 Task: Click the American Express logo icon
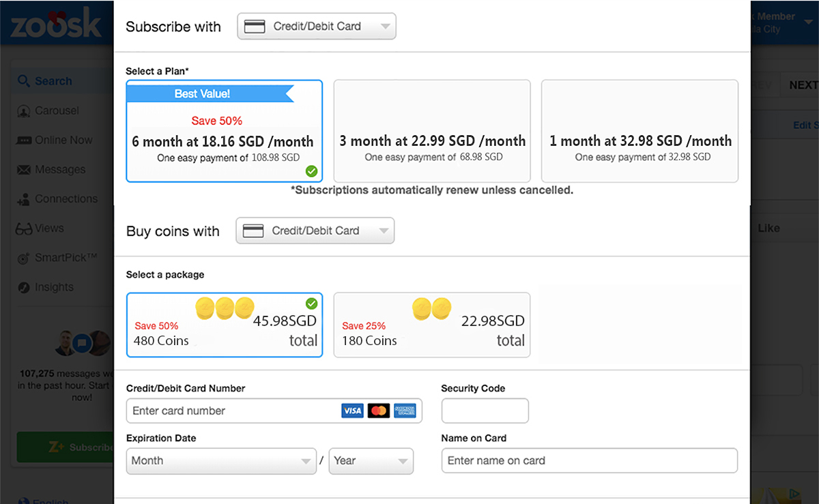404,411
